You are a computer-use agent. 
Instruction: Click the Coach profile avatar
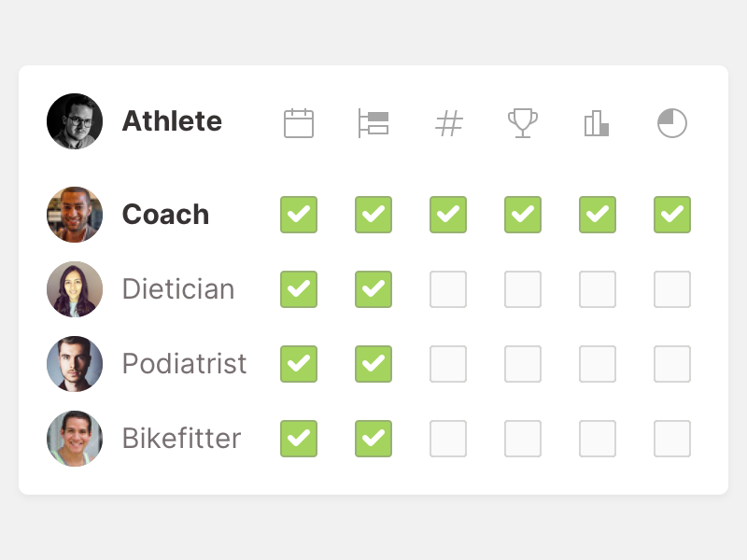[x=75, y=215]
